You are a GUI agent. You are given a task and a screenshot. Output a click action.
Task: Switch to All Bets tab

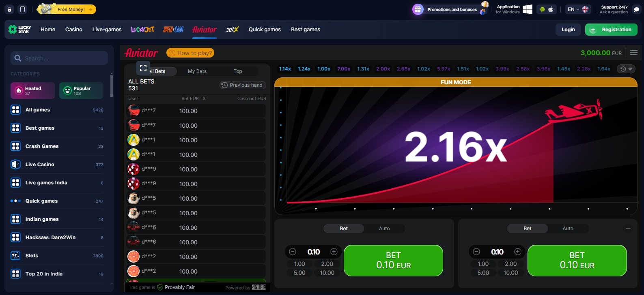[157, 71]
